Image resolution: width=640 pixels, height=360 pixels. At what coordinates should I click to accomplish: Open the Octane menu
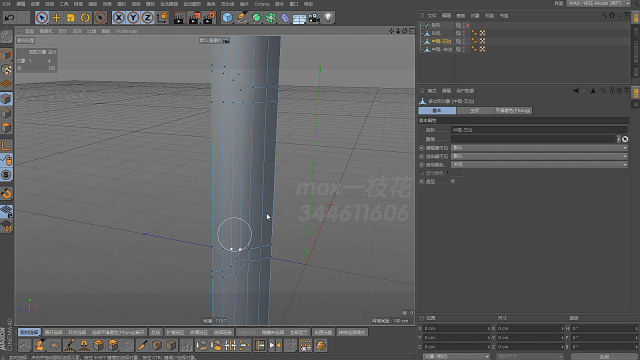[262, 4]
